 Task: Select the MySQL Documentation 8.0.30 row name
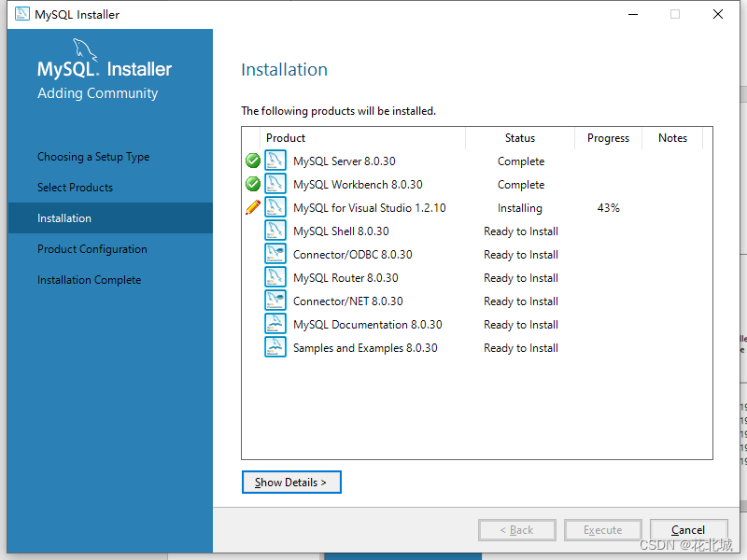click(x=367, y=325)
